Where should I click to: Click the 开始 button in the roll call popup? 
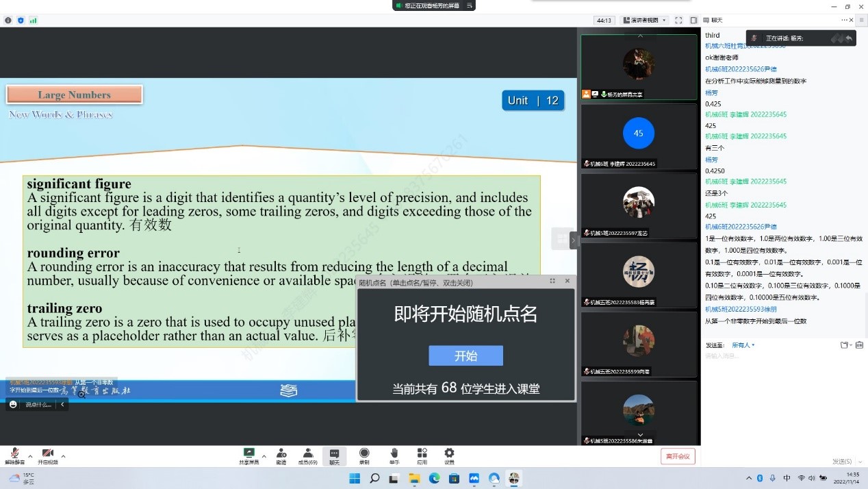[465, 356]
